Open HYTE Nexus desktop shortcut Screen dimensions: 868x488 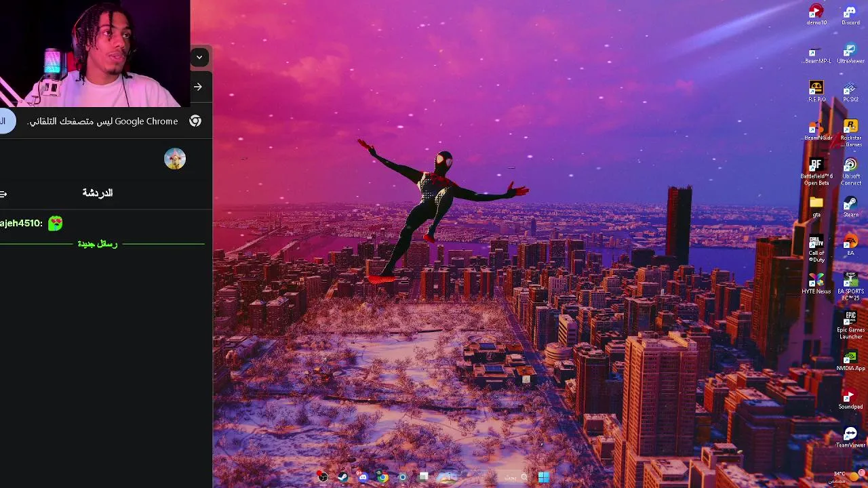[x=816, y=284]
